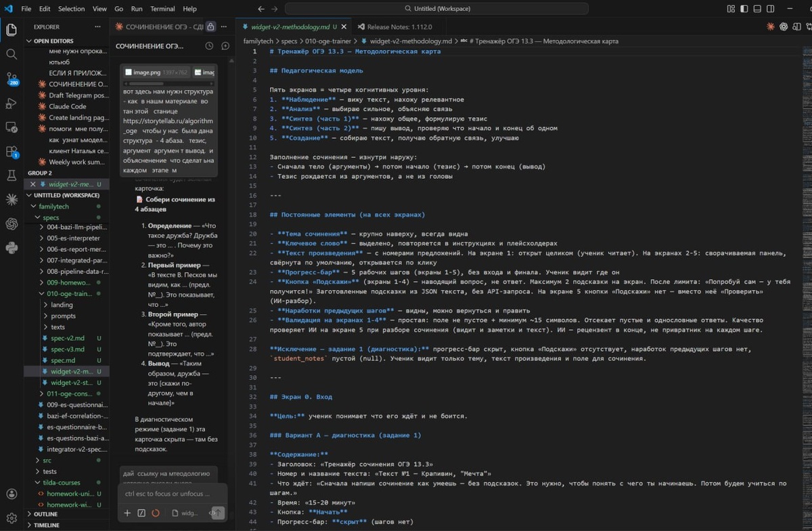This screenshot has height=531, width=812.
Task: Open more actions for the Claude editor group
Action: pyautogui.click(x=224, y=27)
